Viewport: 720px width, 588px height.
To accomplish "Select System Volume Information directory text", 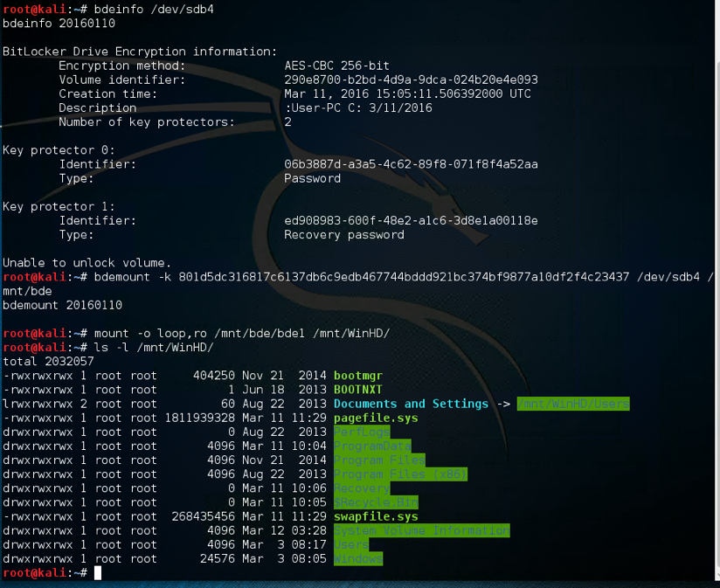I will [421, 530].
